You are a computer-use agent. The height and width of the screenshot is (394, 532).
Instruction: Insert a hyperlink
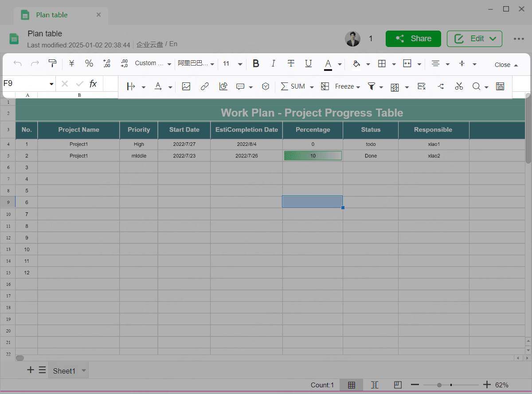[x=204, y=86]
